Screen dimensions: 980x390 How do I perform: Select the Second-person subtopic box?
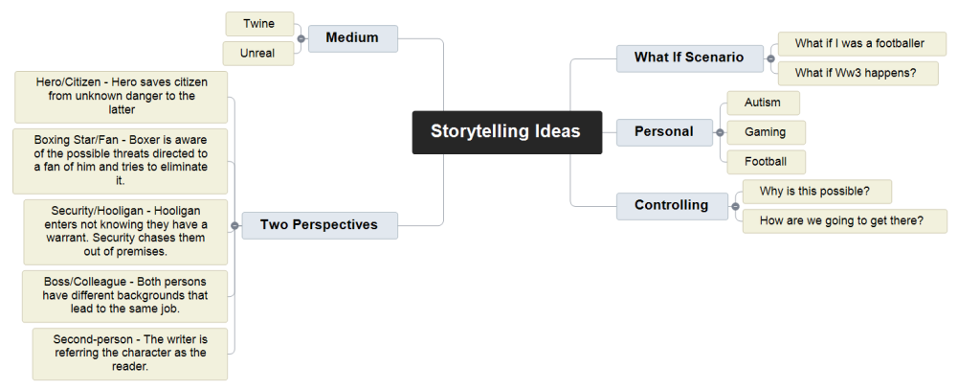click(130, 354)
